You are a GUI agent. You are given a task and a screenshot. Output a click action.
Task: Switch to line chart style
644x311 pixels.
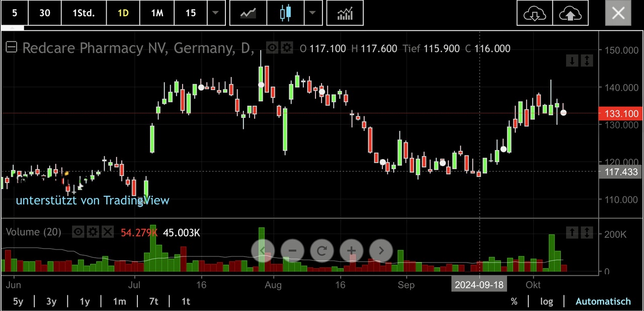tap(248, 13)
